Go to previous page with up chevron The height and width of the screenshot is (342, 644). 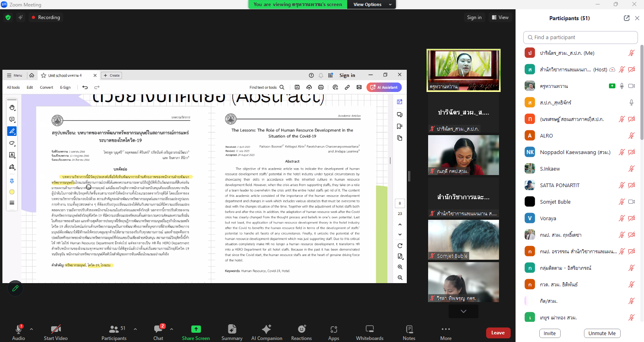click(x=400, y=225)
